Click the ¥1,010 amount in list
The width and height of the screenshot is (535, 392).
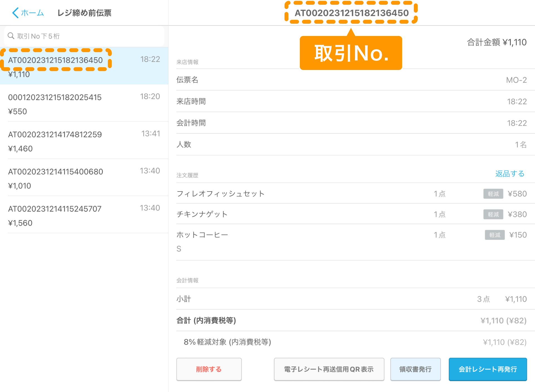pyautogui.click(x=20, y=186)
